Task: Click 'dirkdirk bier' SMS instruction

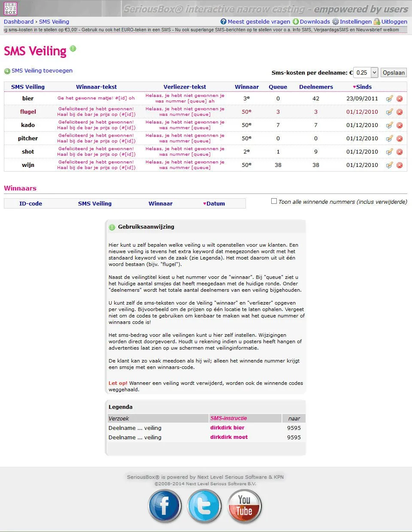Action: click(x=227, y=428)
